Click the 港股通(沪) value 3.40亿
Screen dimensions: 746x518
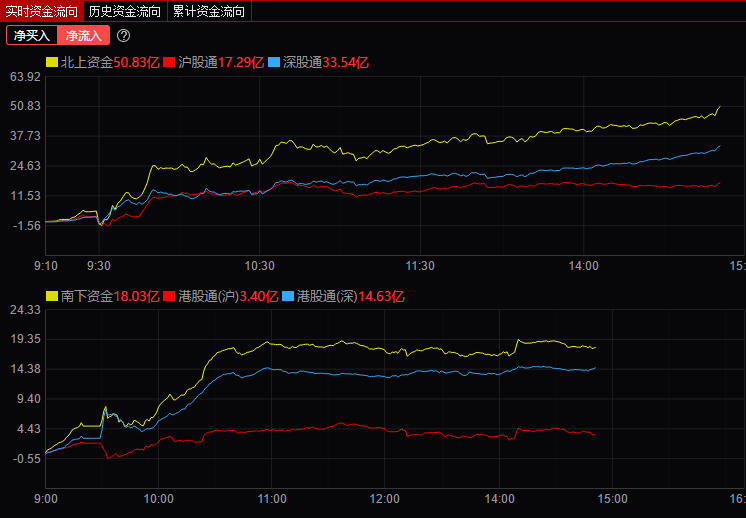[258, 296]
